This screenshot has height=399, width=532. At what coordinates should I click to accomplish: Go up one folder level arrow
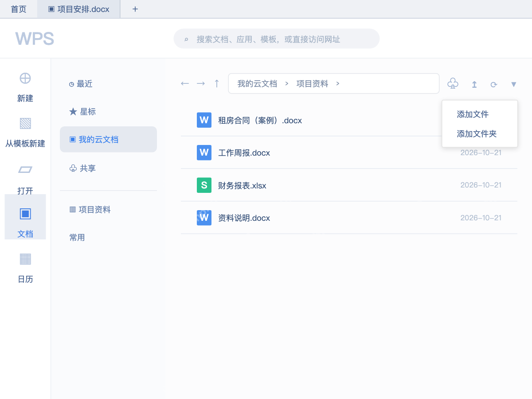(217, 83)
